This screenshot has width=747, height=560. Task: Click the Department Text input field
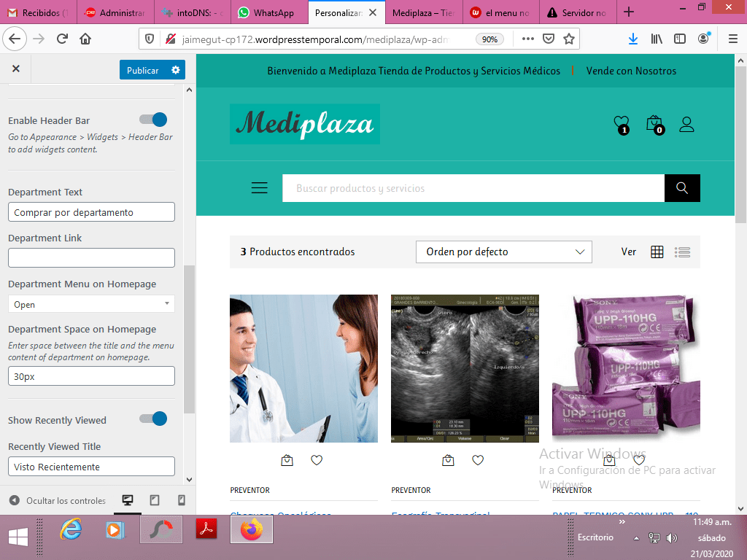coord(91,212)
